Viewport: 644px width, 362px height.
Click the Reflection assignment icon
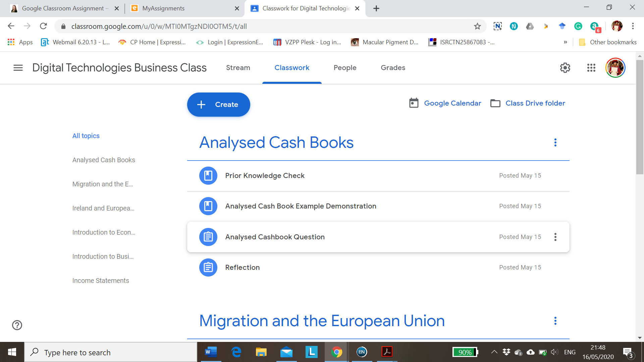click(x=208, y=267)
